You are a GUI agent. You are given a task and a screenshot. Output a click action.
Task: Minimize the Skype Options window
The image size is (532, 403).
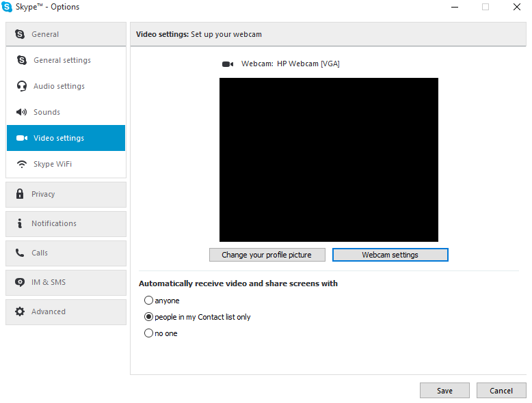point(455,7)
